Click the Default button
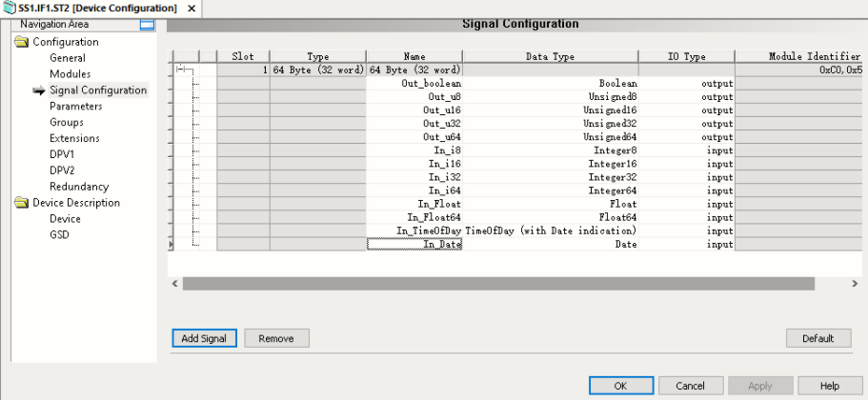868x400 pixels. pos(818,339)
